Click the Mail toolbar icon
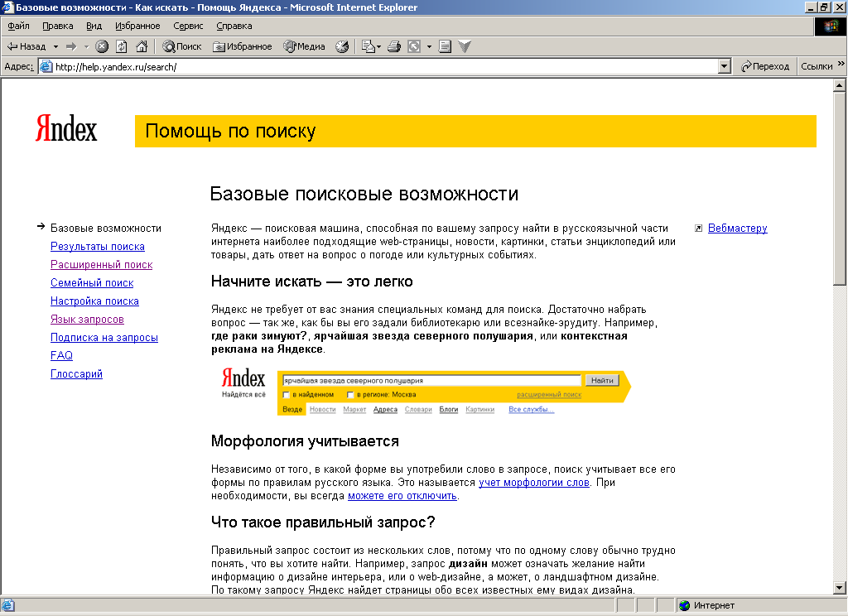The width and height of the screenshot is (848, 616). pos(369,46)
